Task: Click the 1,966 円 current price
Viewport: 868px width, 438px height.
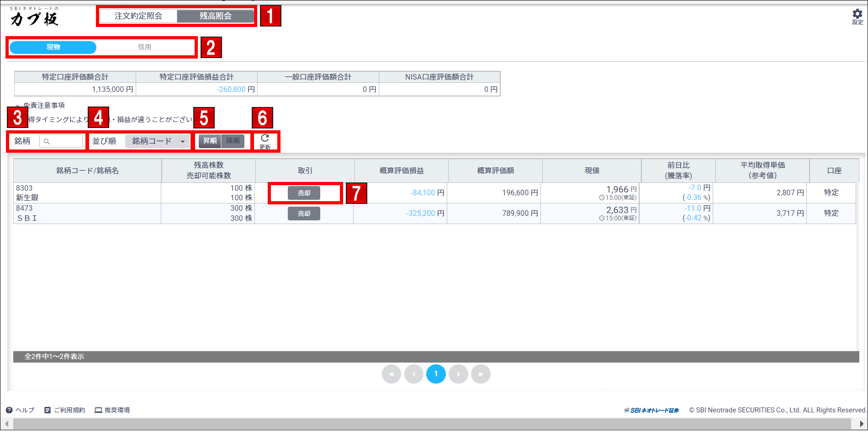Action: tap(621, 189)
